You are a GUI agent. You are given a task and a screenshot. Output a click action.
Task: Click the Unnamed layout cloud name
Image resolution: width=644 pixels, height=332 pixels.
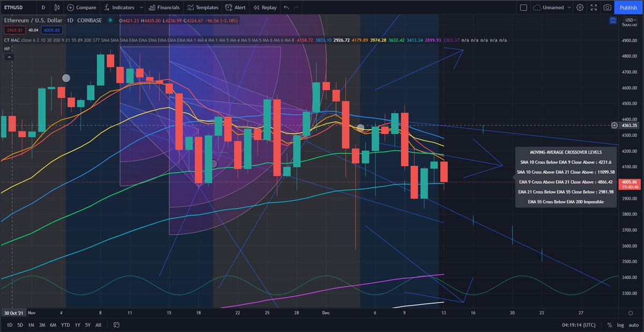549,8
